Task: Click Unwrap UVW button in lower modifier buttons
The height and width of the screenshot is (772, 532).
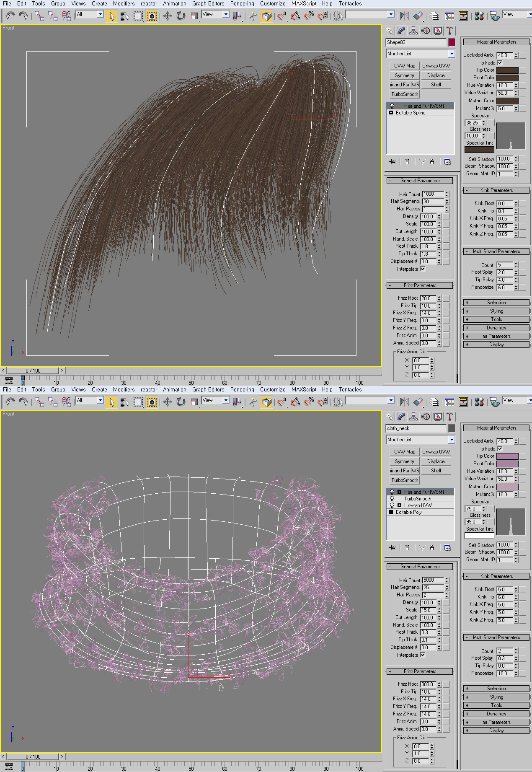Action: (436, 452)
